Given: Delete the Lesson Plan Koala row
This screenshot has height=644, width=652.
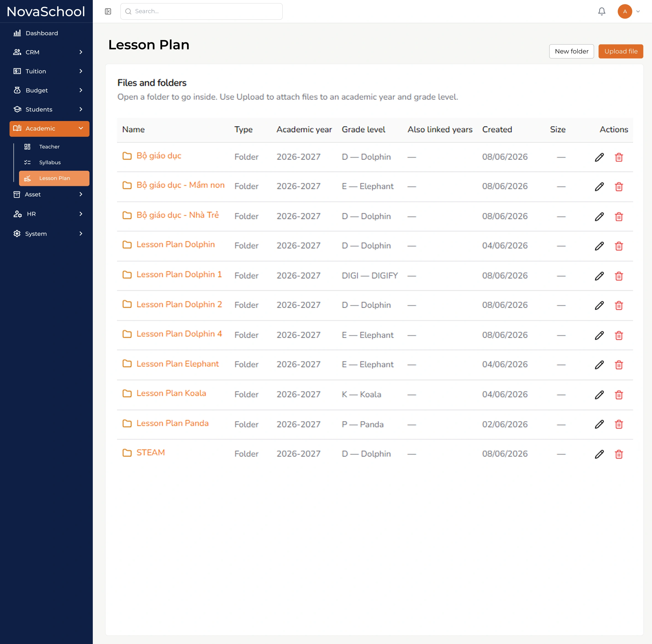Looking at the screenshot, I should (x=619, y=395).
